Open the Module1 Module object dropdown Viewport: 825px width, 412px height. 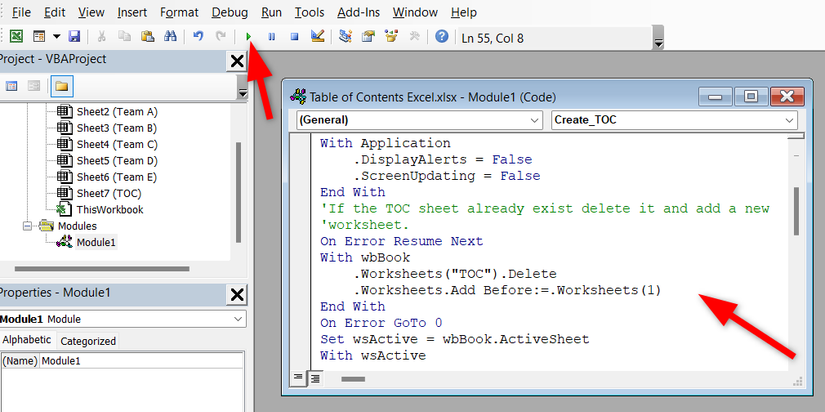coord(236,319)
